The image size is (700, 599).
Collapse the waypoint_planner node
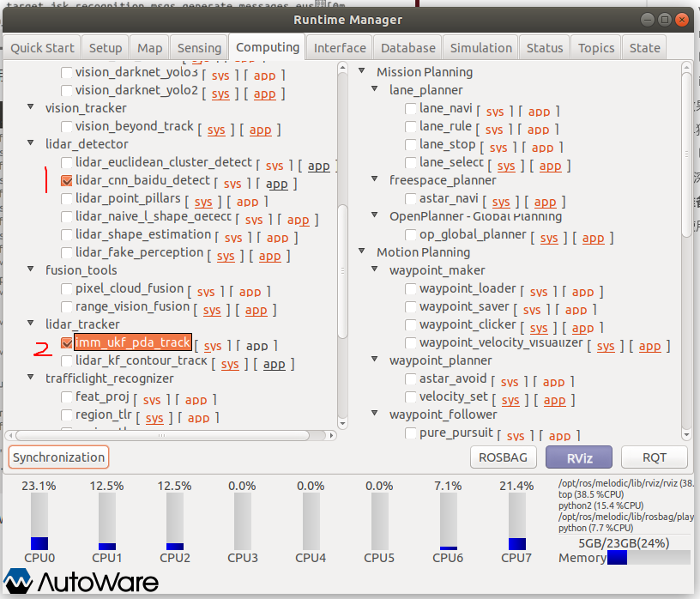pyautogui.click(x=375, y=359)
